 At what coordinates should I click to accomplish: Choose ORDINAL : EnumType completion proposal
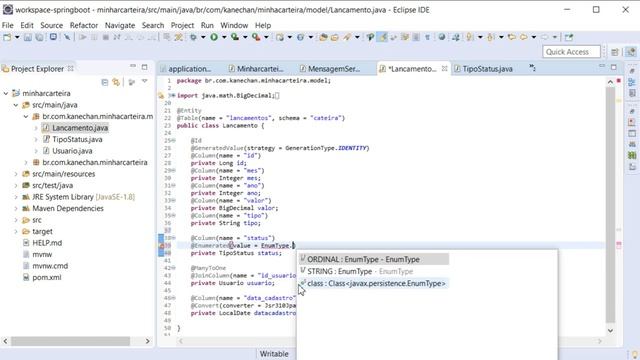(x=374, y=259)
